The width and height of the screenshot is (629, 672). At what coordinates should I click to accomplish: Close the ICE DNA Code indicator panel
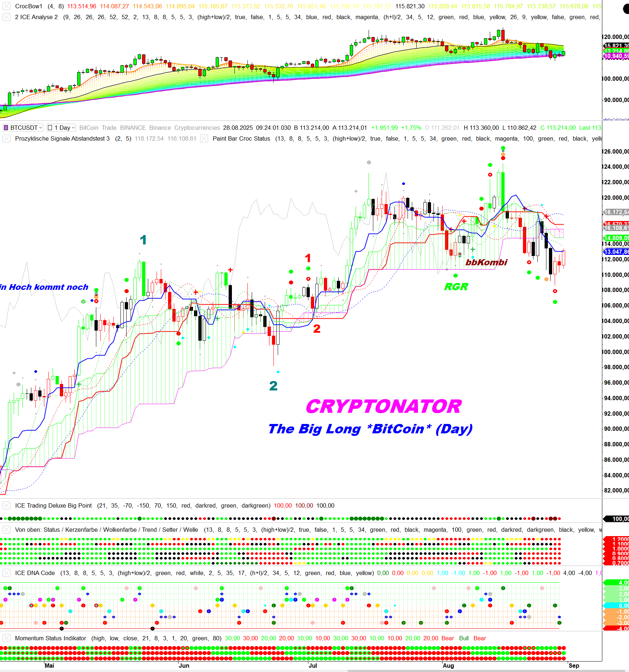[6, 573]
